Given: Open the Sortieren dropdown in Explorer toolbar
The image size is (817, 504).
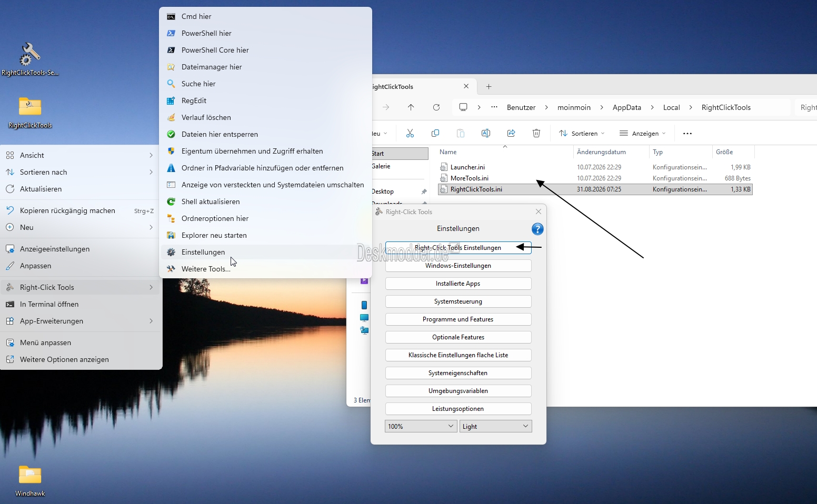Looking at the screenshot, I should point(582,134).
